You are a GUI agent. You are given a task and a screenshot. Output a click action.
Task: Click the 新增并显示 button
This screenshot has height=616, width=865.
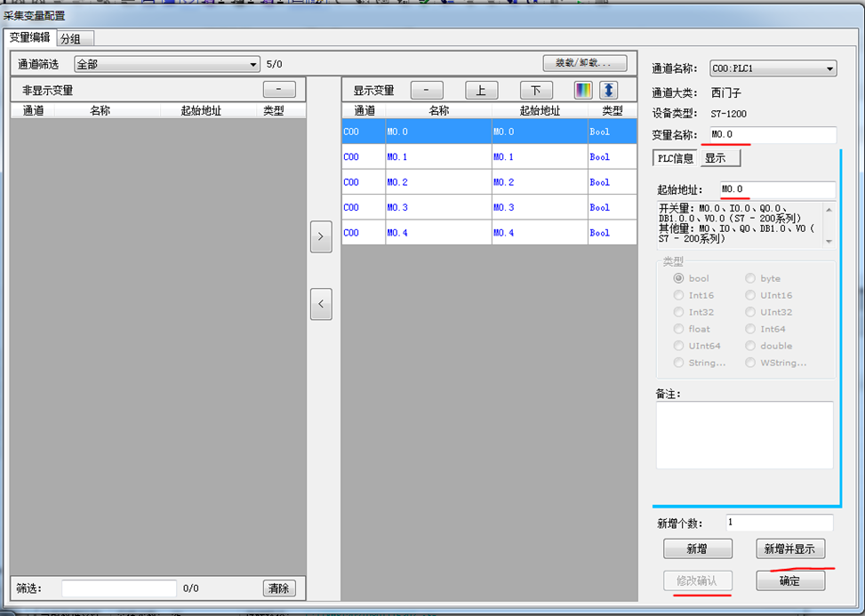789,548
